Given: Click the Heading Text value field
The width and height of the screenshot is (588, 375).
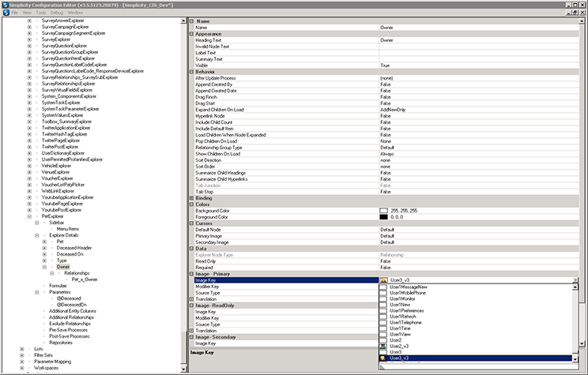Looking at the screenshot, I should click(x=479, y=40).
